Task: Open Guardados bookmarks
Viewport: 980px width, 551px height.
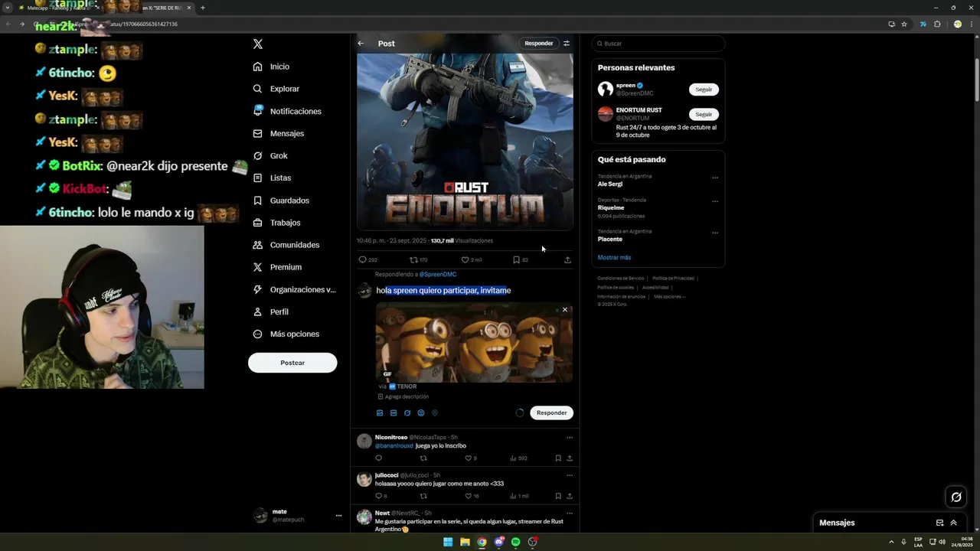Action: (x=281, y=201)
